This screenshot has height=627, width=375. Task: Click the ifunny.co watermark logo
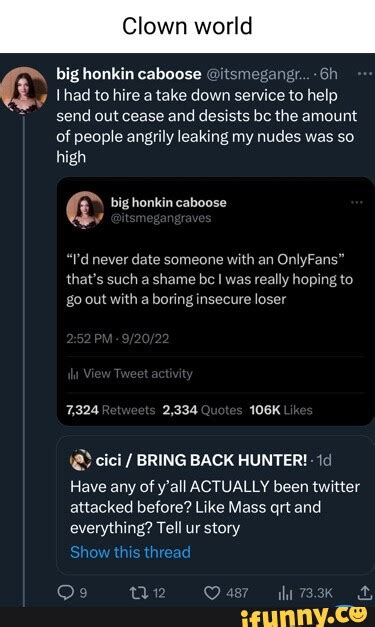click(x=304, y=617)
